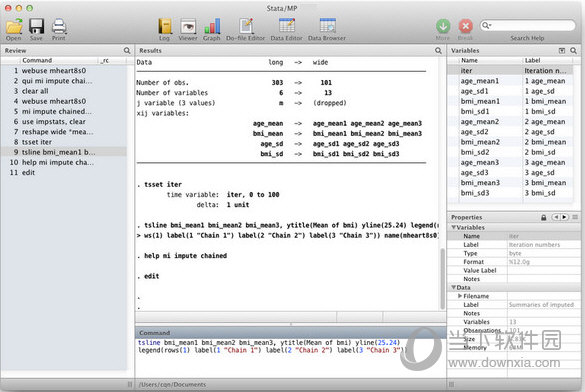Click the search icon in Variables panel
Screen dimensions: 585x392
click(573, 50)
